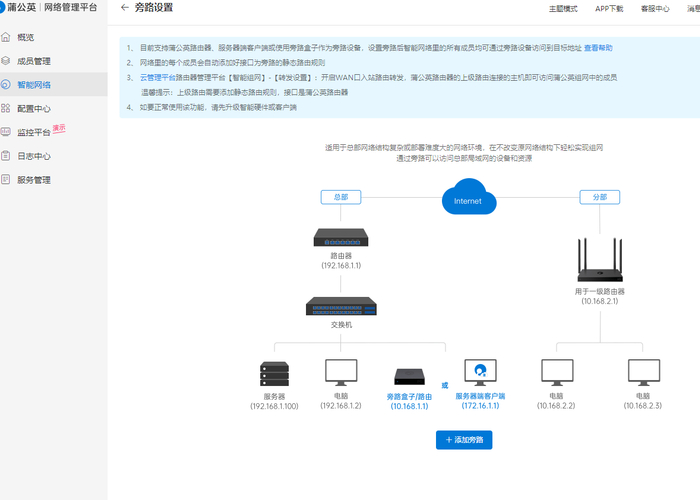
Task: Click the 智能网络 circular icon
Action: (x=5, y=84)
